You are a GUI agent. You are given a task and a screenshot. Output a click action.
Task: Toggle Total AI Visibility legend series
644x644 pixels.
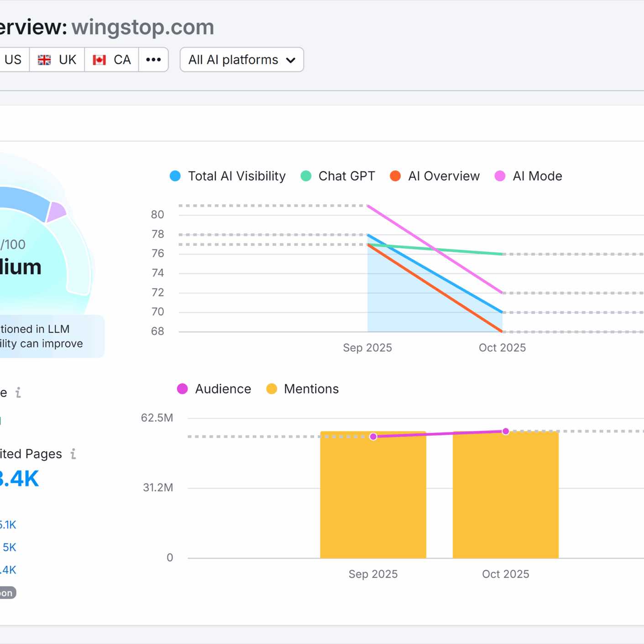point(228,176)
